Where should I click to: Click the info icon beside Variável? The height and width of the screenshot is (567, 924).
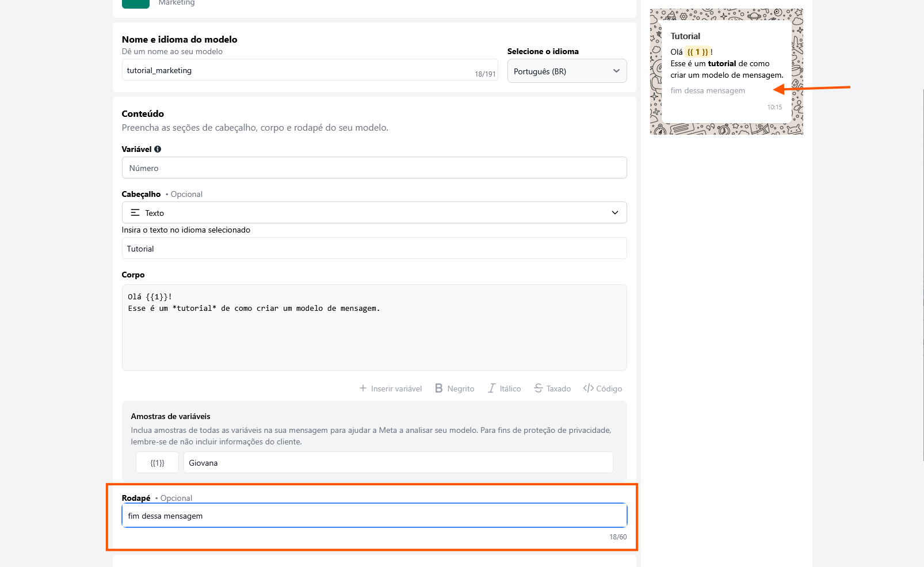(158, 149)
